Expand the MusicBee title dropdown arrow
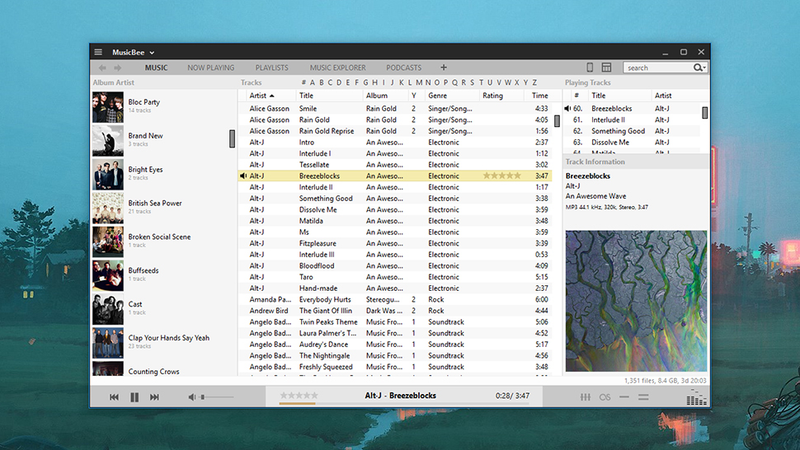 point(152,53)
